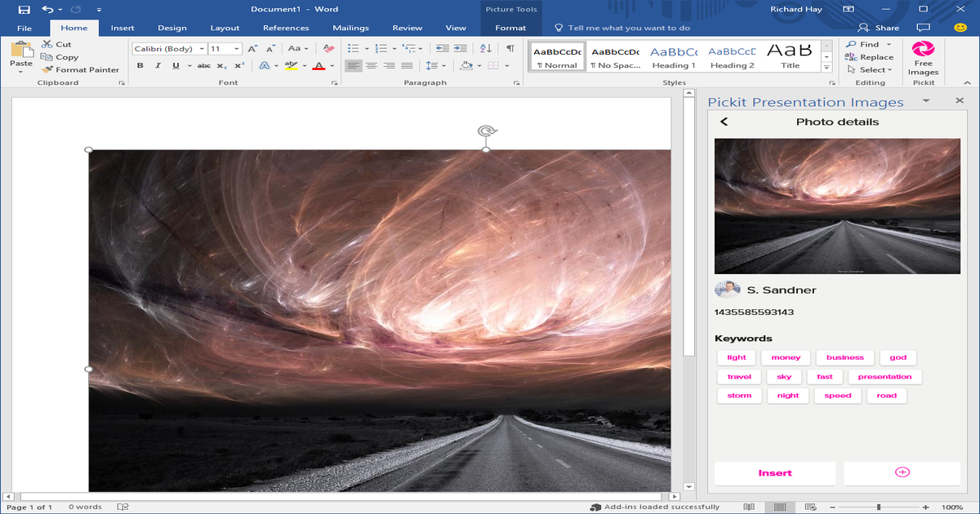Click the Sort button in Paragraph group
This screenshot has height=514, width=980.
(485, 48)
